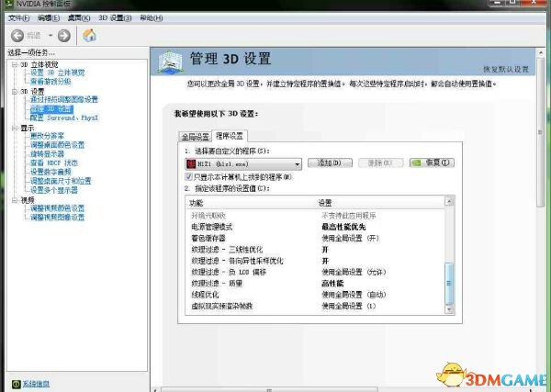Open 查看 HDCP 状态 task

pos(54,163)
